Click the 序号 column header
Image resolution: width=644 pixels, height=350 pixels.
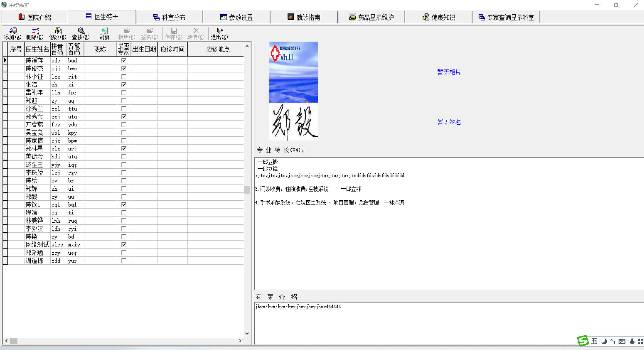(16, 49)
